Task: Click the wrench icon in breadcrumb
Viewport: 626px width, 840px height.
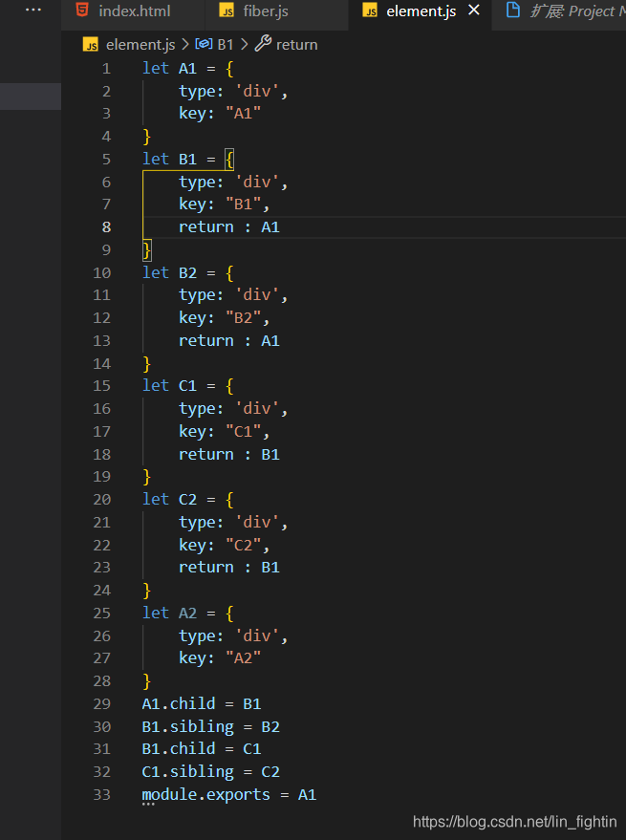Action: coord(263,44)
